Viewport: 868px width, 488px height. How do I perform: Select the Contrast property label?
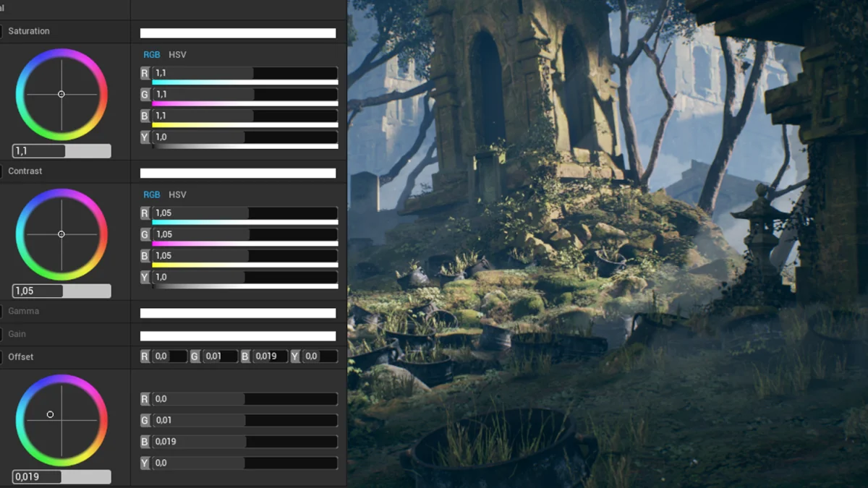coord(25,171)
